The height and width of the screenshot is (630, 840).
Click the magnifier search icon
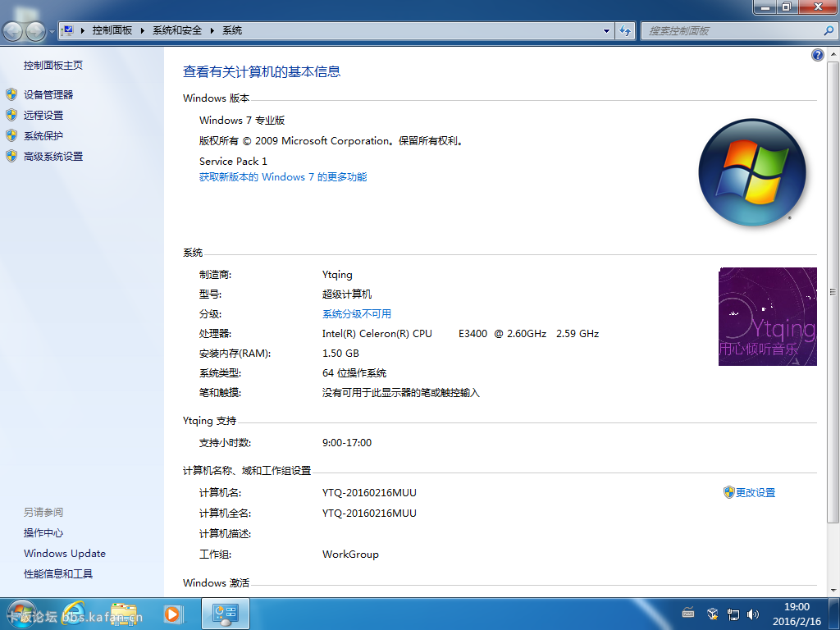829,30
